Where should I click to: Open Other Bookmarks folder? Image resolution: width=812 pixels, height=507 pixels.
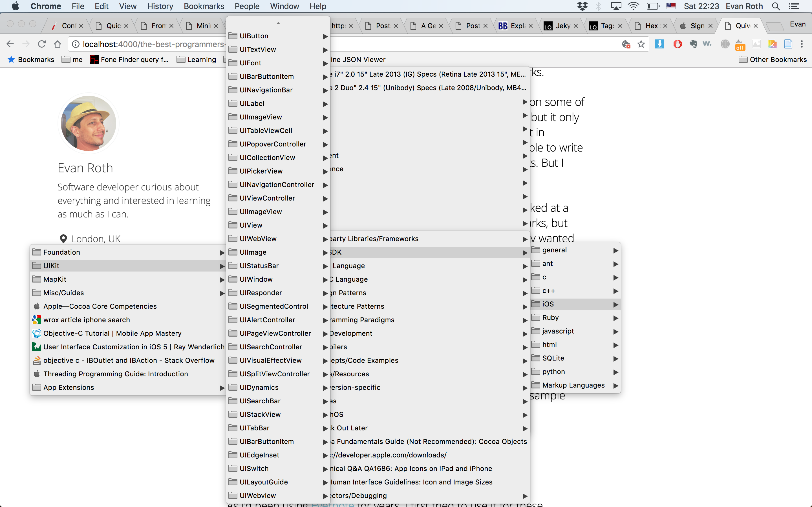[773, 59]
